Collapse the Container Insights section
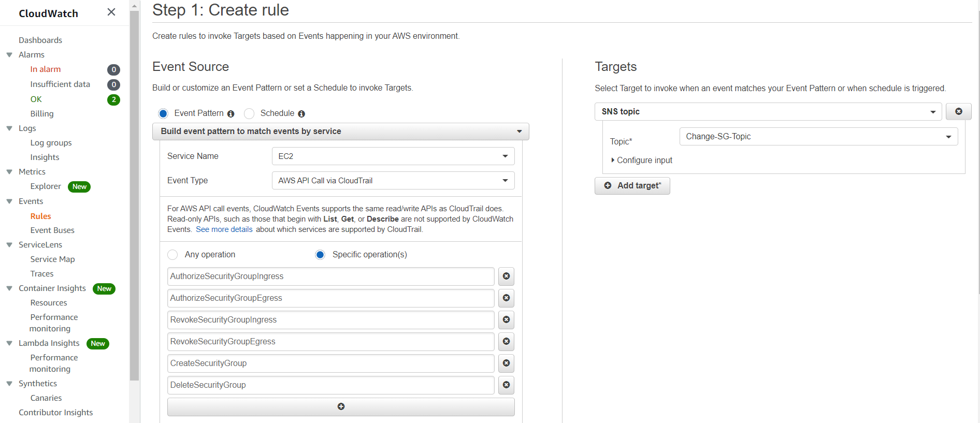 [x=9, y=288]
